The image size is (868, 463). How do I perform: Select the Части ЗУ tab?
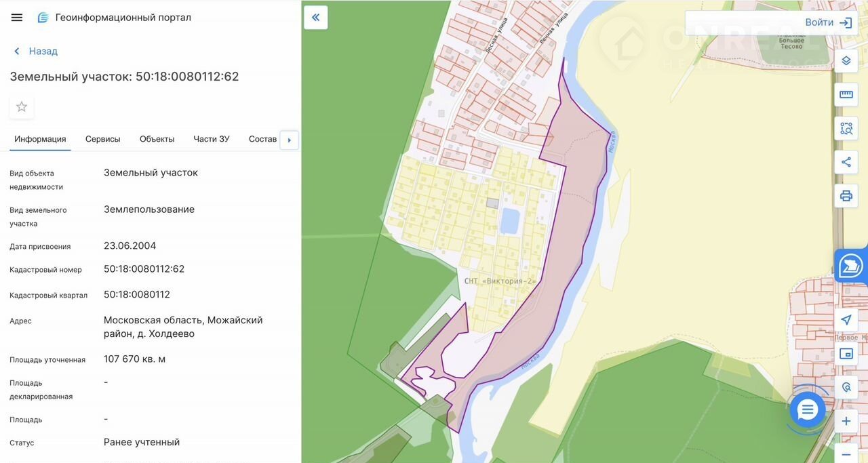pyautogui.click(x=211, y=139)
